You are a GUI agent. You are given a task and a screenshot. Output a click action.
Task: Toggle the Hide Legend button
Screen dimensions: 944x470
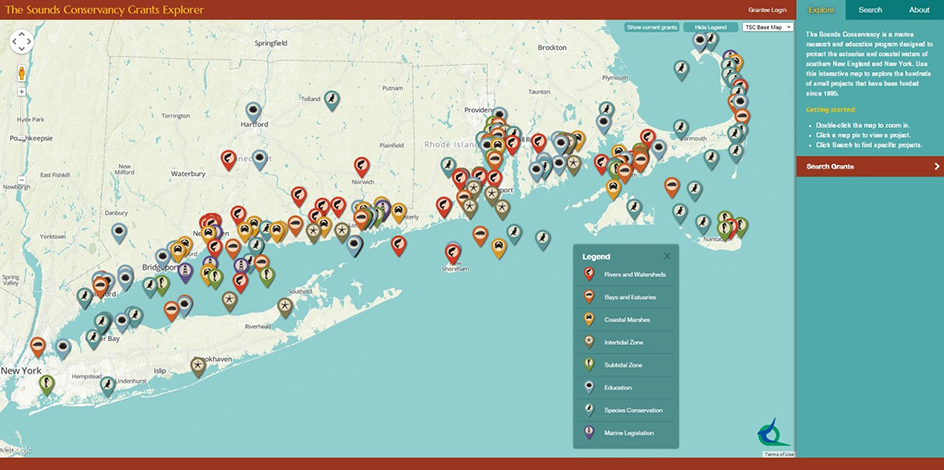[x=710, y=27]
